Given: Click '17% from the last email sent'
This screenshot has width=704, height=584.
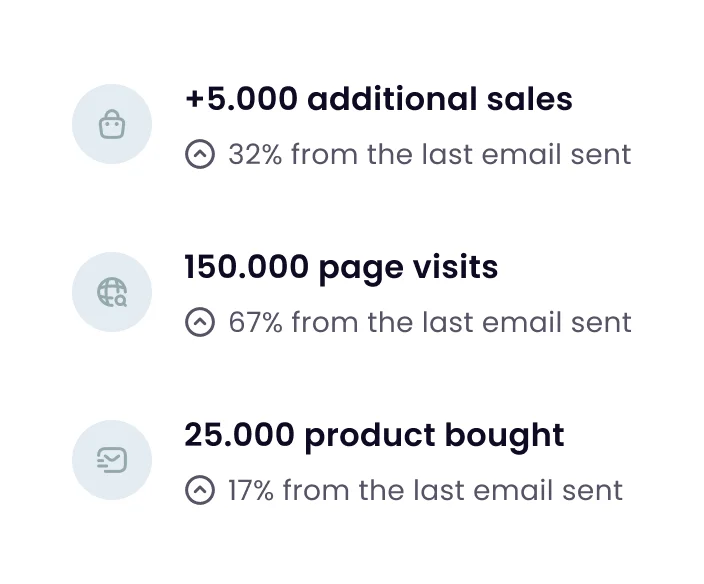Looking at the screenshot, I should tap(426, 490).
